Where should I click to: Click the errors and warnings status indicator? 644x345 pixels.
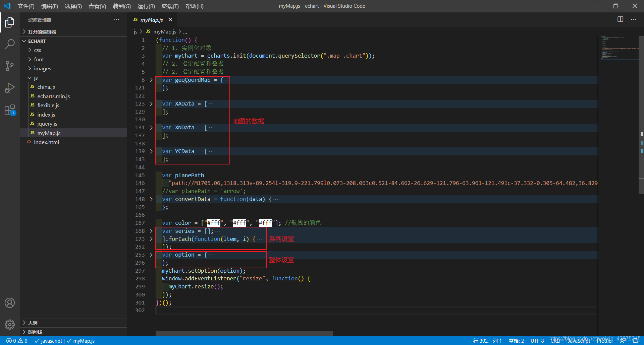point(17,341)
